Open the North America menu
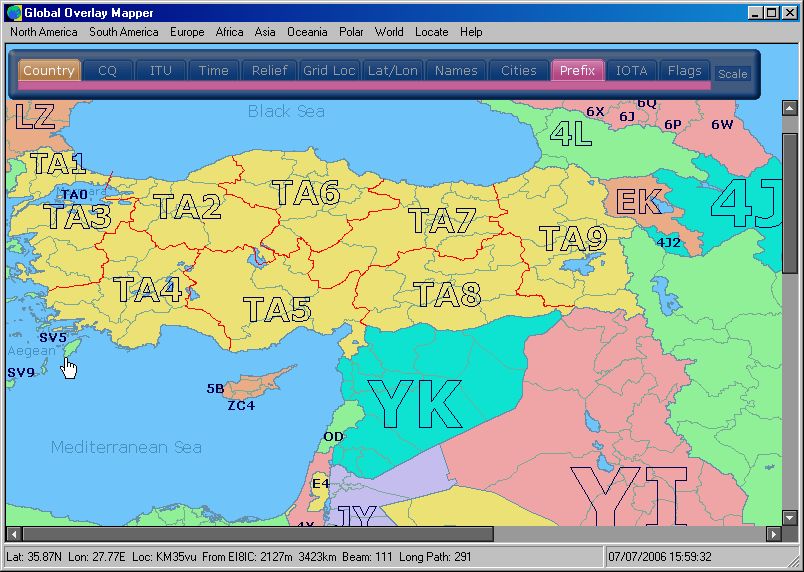 tap(44, 32)
